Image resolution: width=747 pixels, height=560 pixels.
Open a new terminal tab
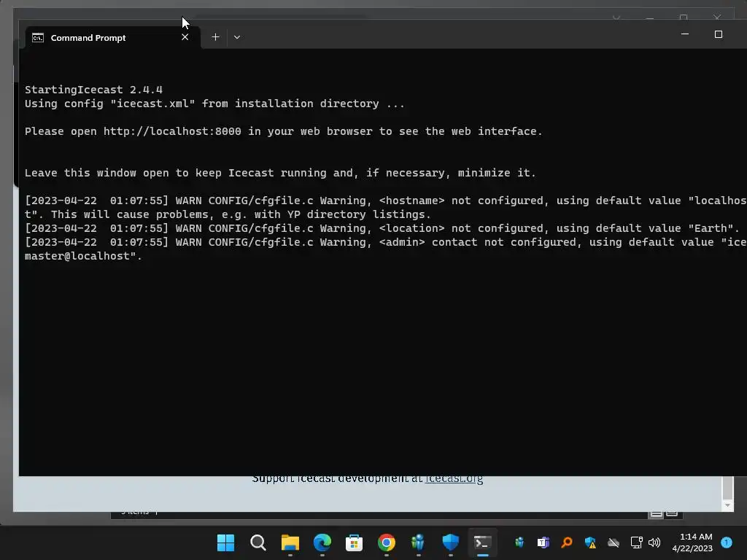[x=215, y=37]
